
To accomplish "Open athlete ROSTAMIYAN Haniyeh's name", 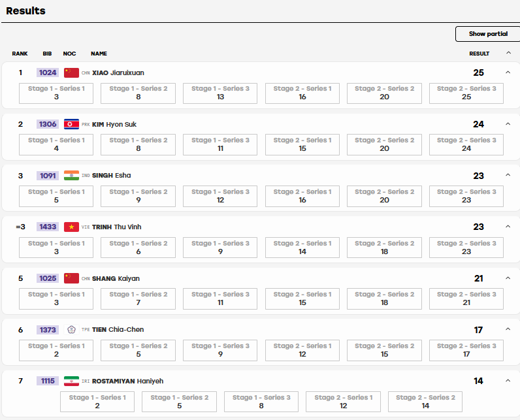I will pyautogui.click(x=127, y=381).
